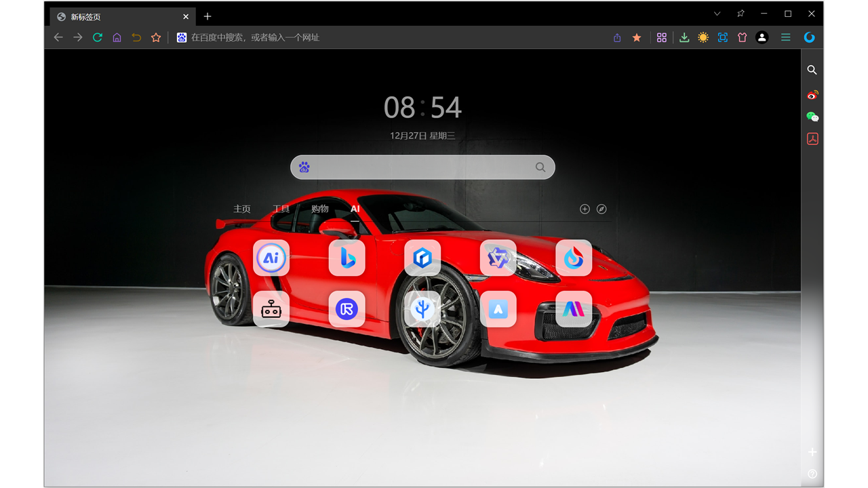This screenshot has width=868, height=488.
Task: Toggle the pin window icon
Action: (x=741, y=14)
